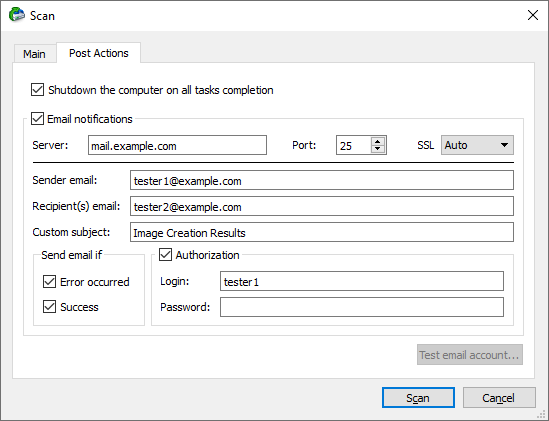The image size is (549, 421).
Task: Click the Scan application icon in title bar
Action: 17,15
